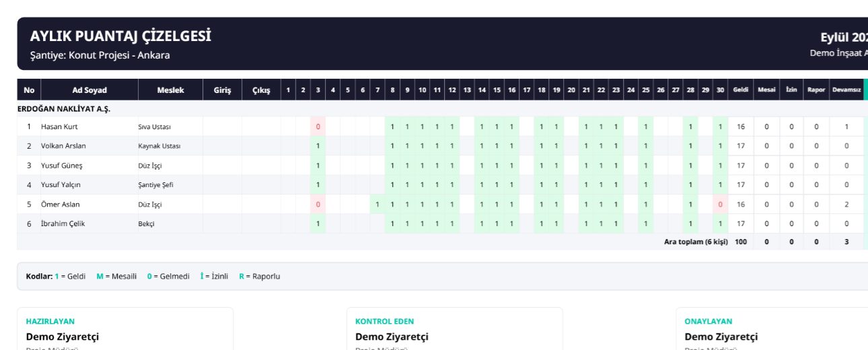
Task: Click the day 30 column header
Action: point(721,90)
